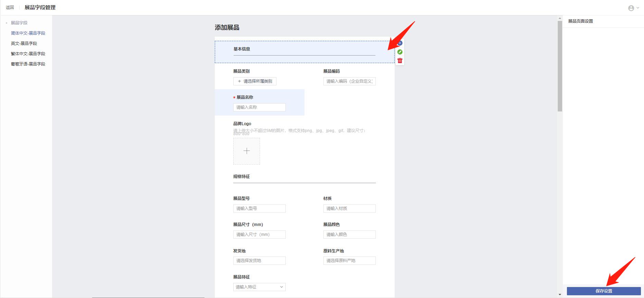Screen dimensions: 644x298
Task: Click the 展品颜色 input field
Action: 349,235
